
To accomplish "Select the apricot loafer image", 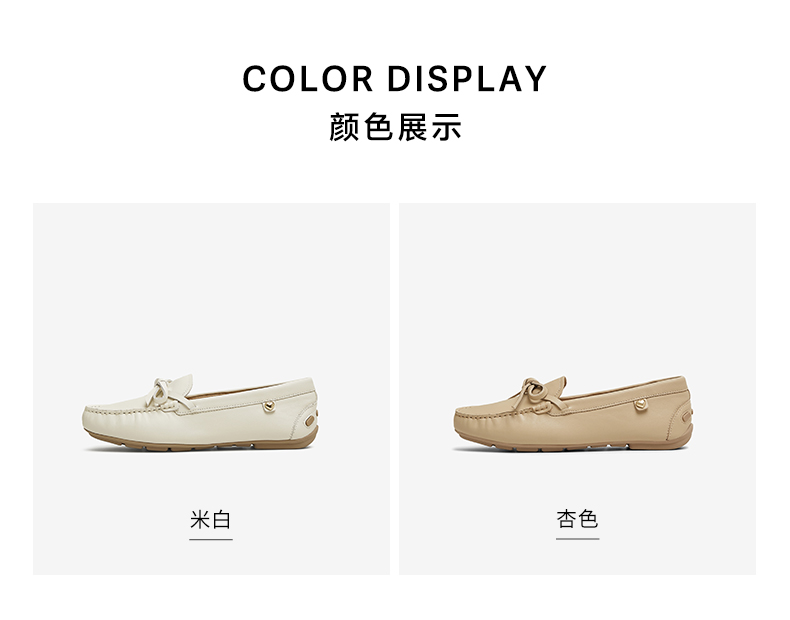I will 573,412.
